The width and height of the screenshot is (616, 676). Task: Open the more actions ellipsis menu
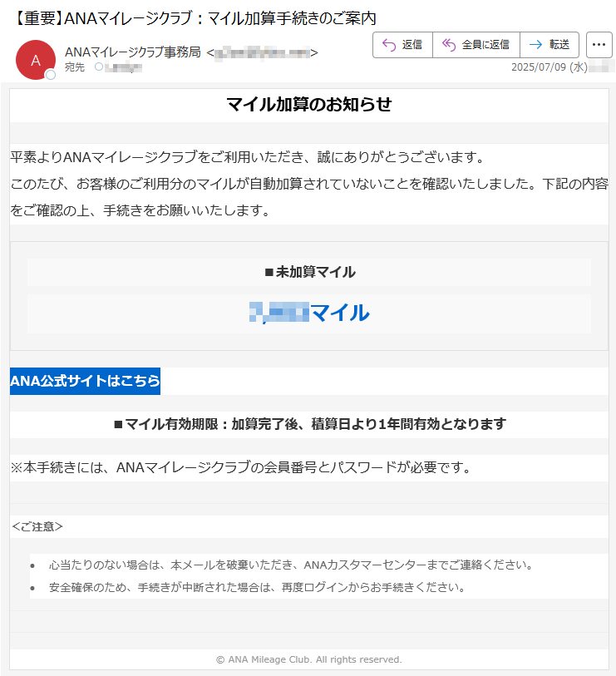tap(599, 45)
